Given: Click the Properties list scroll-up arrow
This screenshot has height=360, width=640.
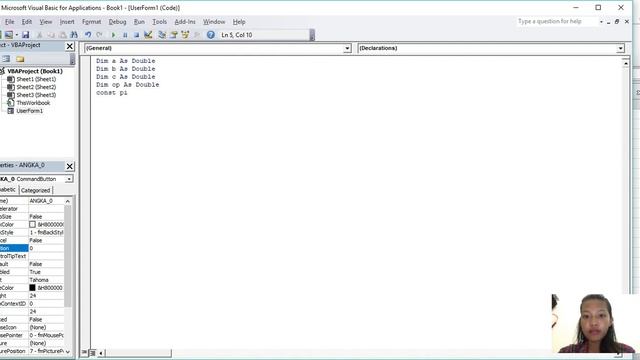Looking at the screenshot, I should [x=68, y=201].
